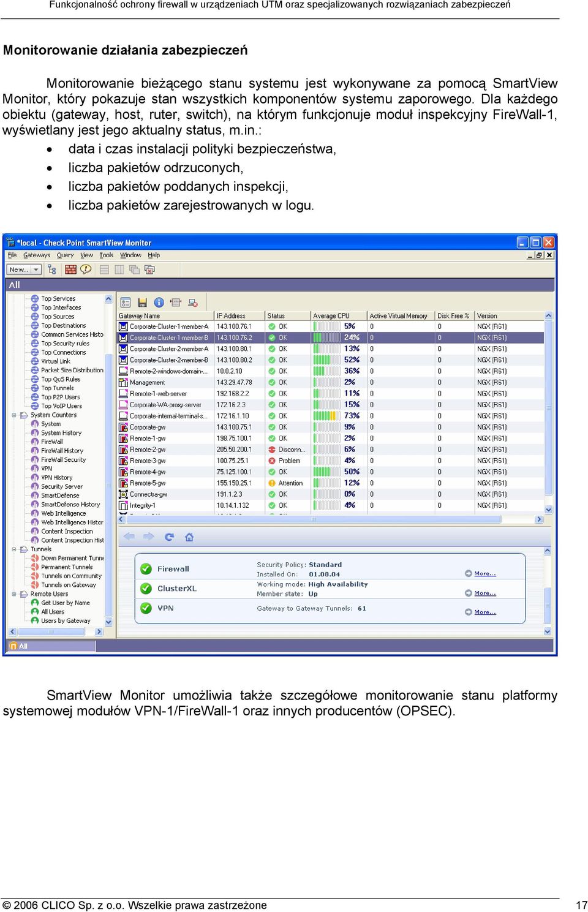Click the blue information icon
Screen dimensions: 588x912
click(x=159, y=303)
